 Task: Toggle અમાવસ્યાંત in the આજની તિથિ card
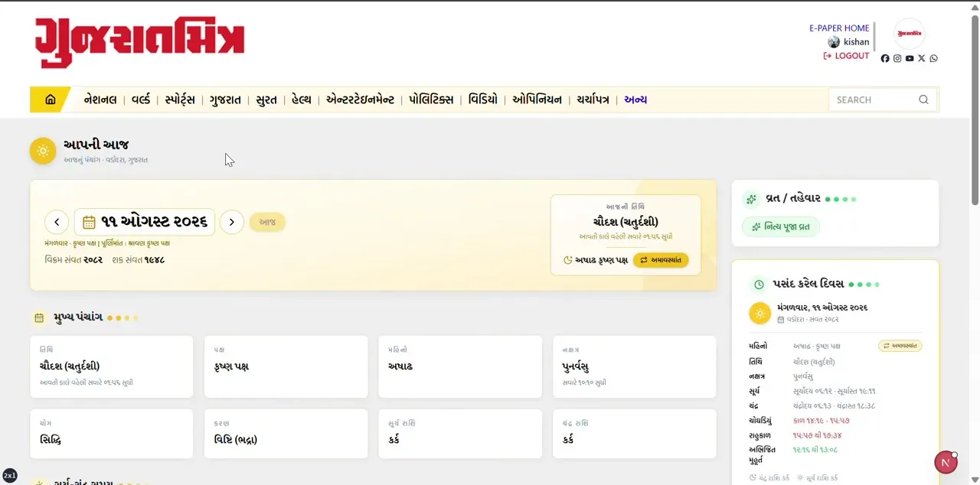(661, 260)
